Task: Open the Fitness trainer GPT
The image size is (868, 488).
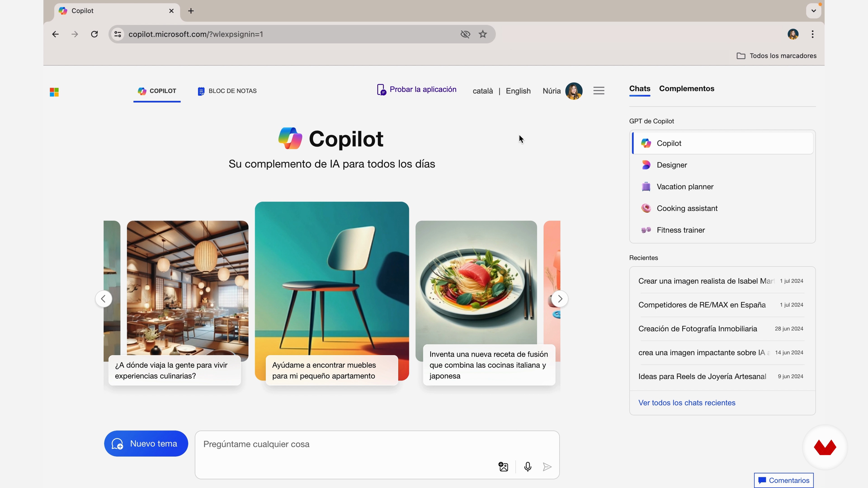Action: (x=722, y=230)
